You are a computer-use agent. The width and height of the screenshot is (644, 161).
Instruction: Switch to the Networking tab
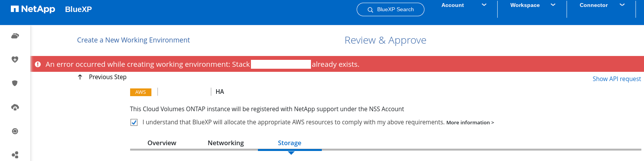226,143
